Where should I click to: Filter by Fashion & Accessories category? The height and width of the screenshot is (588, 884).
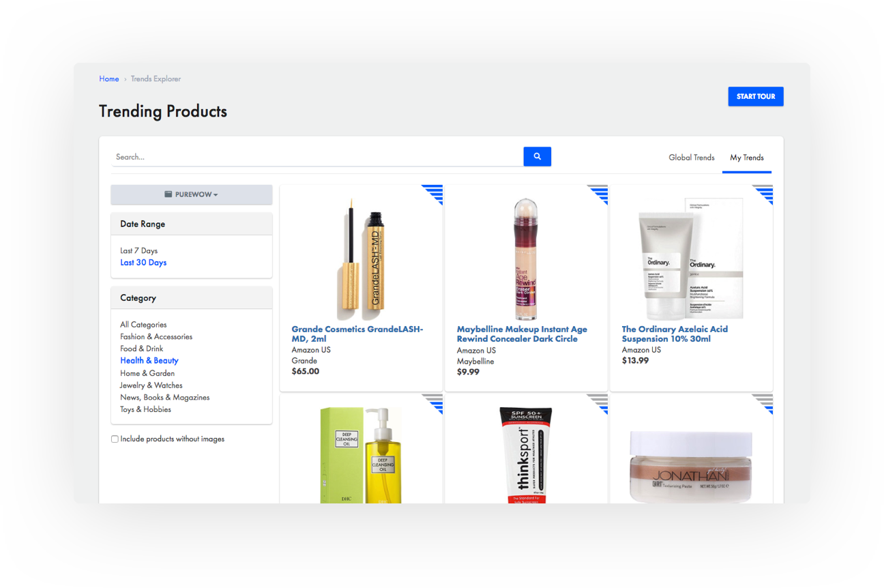(156, 337)
